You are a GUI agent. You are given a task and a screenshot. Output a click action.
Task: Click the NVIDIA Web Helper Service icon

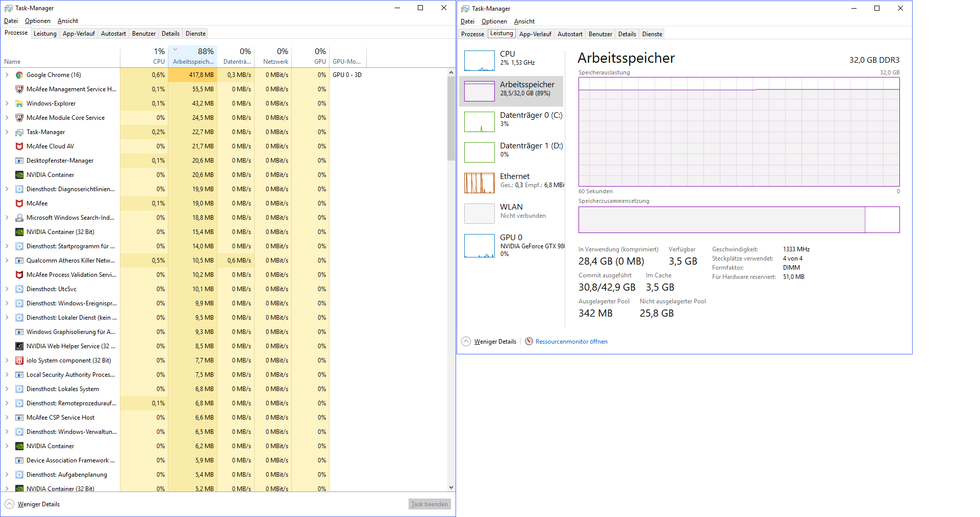19,346
